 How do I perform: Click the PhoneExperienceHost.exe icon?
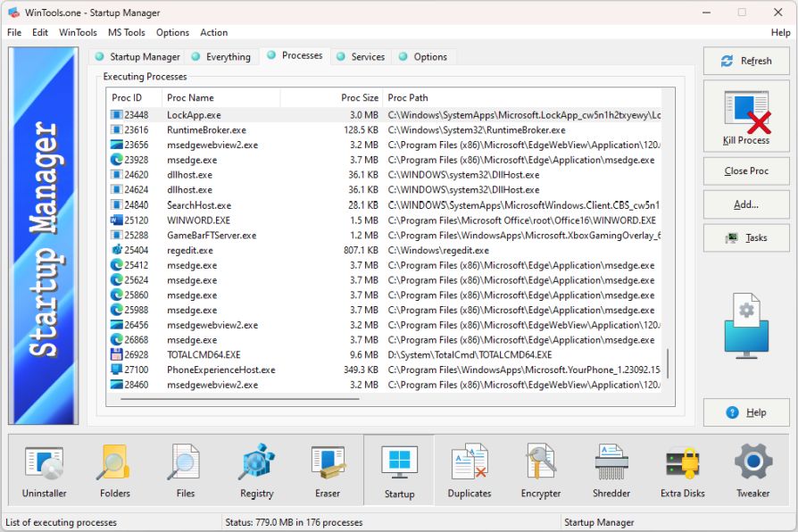117,370
